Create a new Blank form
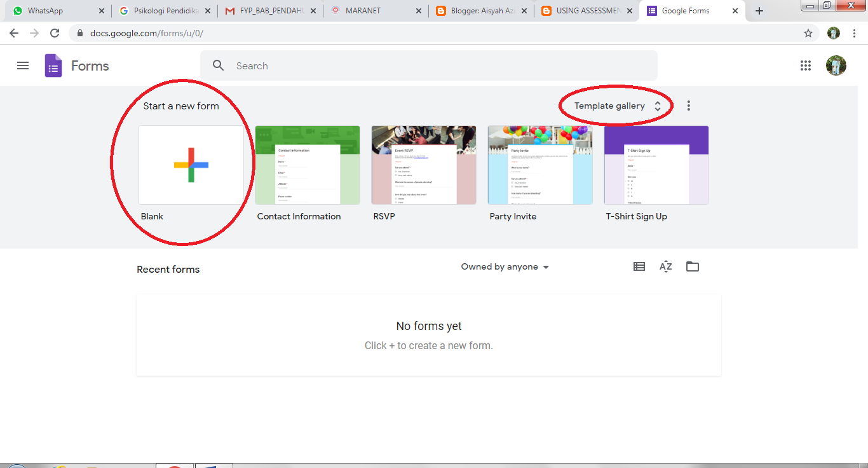 [x=191, y=165]
